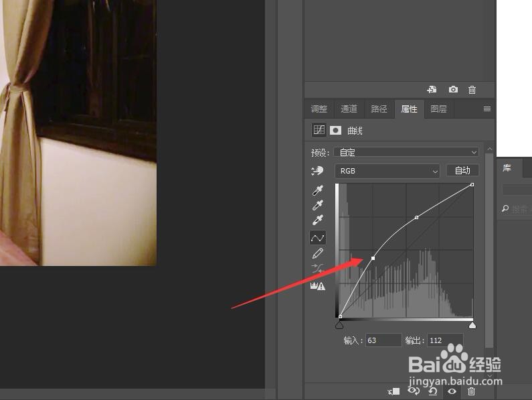The width and height of the screenshot is (532, 400).
Task: Click the scroll up arrow in Properties panel
Action: point(489,149)
